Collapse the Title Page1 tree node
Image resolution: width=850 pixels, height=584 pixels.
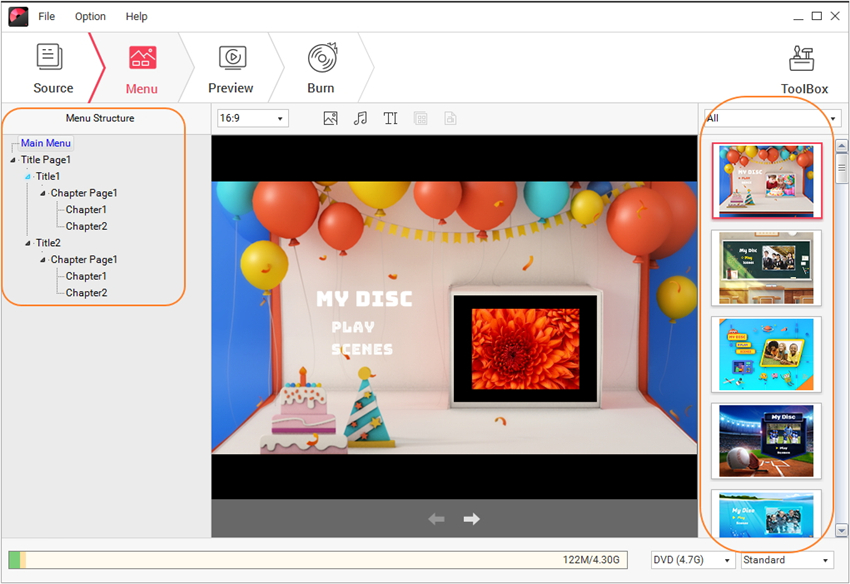pos(13,160)
